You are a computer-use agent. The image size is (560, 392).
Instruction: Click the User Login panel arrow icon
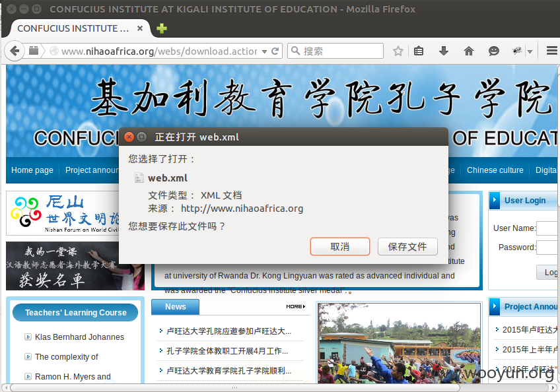(494, 200)
